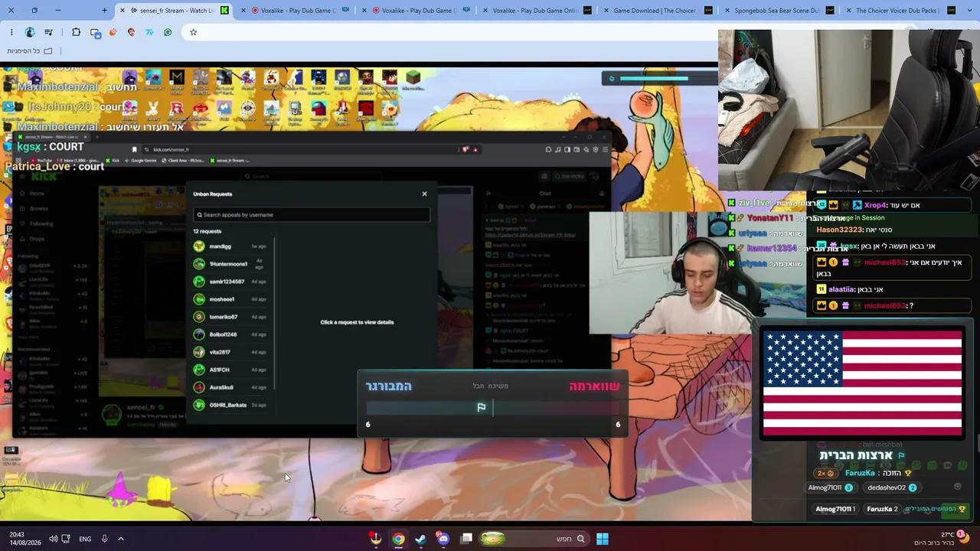The width and height of the screenshot is (980, 551).
Task: Click the flag marker on the prediction bar
Action: coord(482,407)
